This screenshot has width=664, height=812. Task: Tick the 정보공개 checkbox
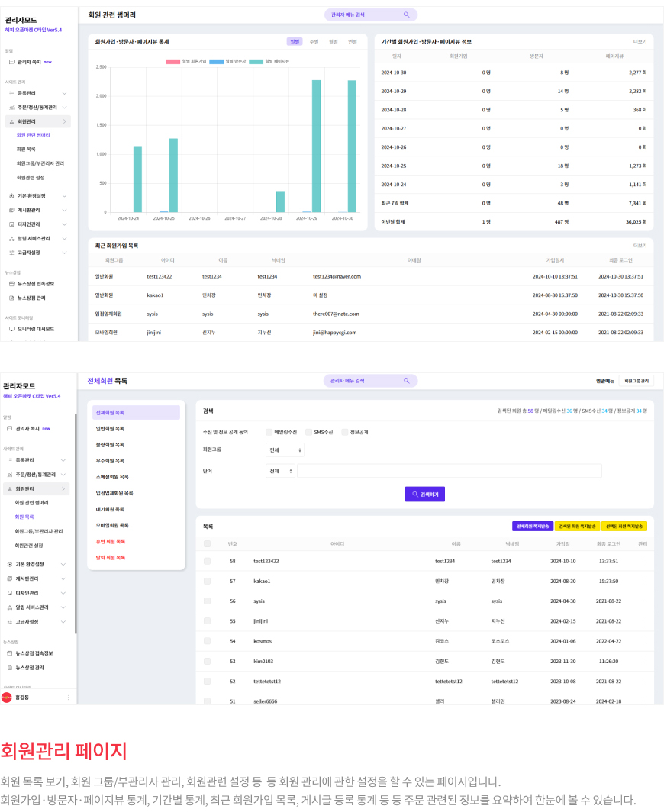tap(345, 432)
